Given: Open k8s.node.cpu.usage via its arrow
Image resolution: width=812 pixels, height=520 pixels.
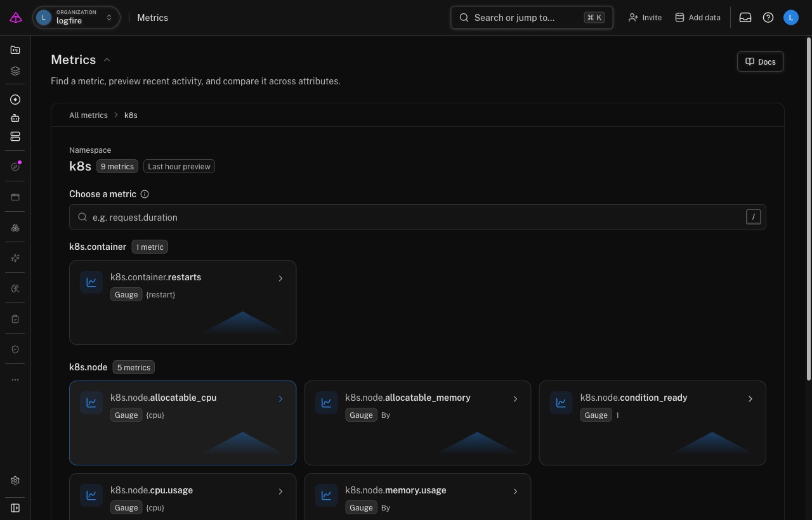Looking at the screenshot, I should pyautogui.click(x=280, y=491).
